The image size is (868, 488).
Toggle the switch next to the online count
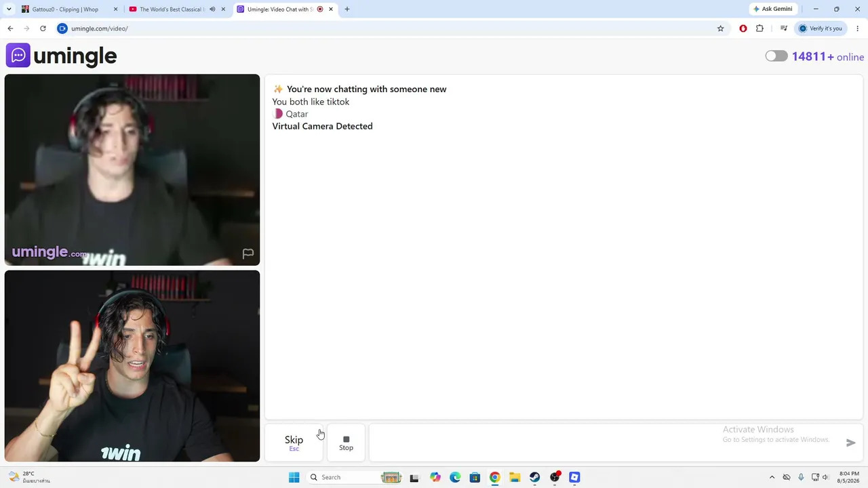click(x=776, y=56)
